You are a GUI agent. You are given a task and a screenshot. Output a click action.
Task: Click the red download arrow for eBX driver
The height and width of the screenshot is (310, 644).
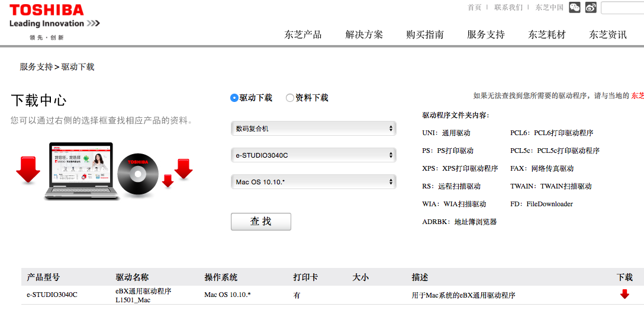click(x=624, y=295)
